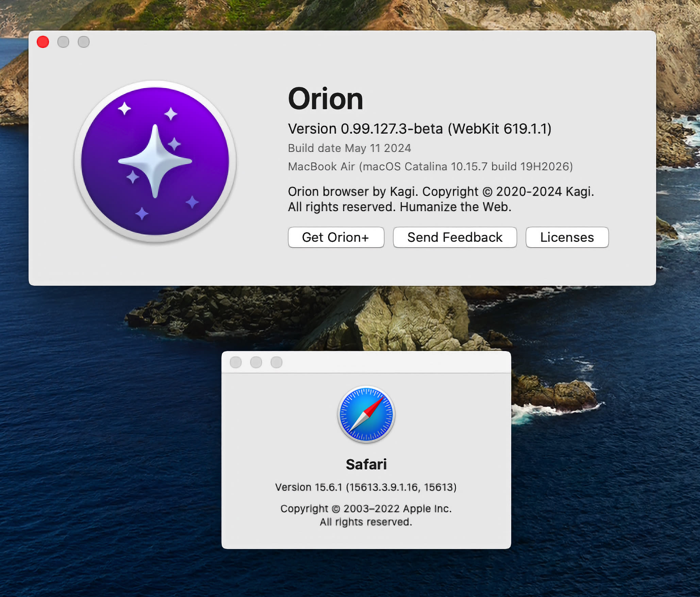Select the Orion version number text
This screenshot has width=700, height=597.
click(x=419, y=129)
